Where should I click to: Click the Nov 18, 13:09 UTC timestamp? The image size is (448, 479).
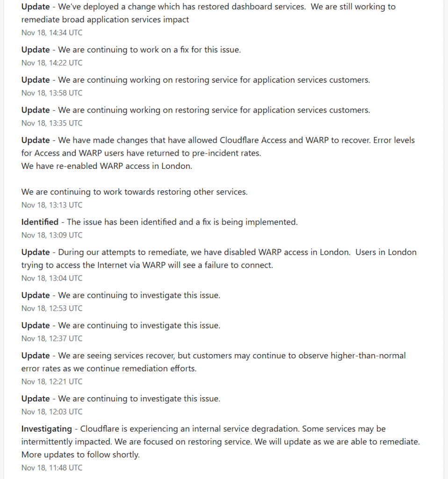(52, 235)
